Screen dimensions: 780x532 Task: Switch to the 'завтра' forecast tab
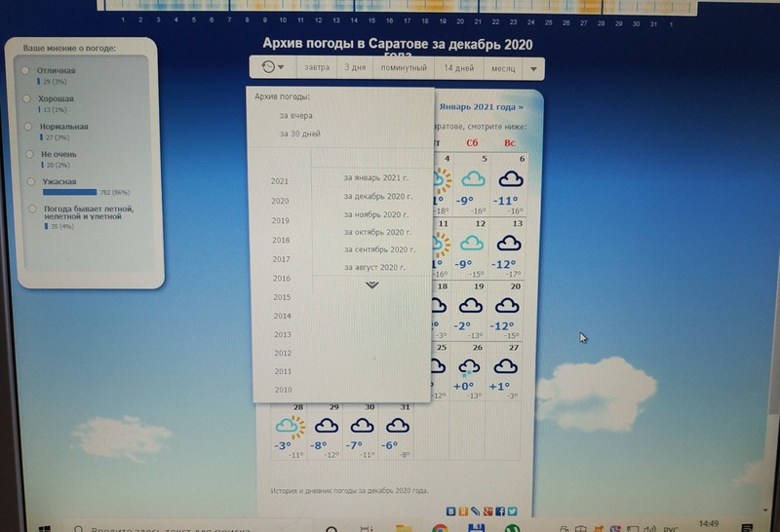pyautogui.click(x=316, y=67)
